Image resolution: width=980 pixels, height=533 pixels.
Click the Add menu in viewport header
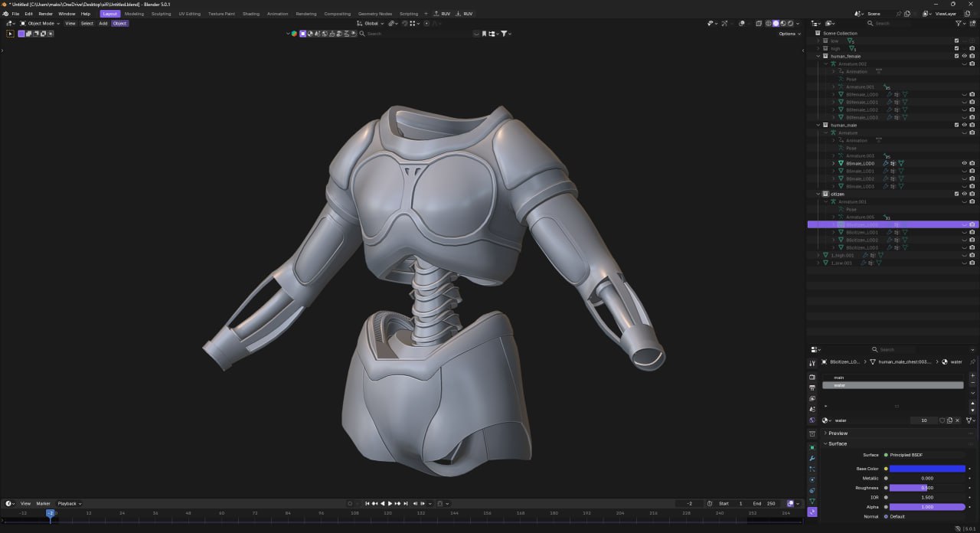point(103,24)
